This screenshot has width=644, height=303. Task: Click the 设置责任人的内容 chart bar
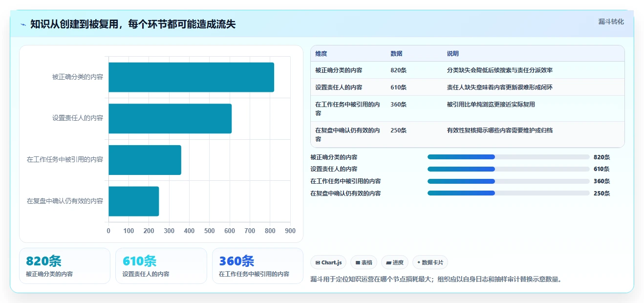pyautogui.click(x=170, y=118)
